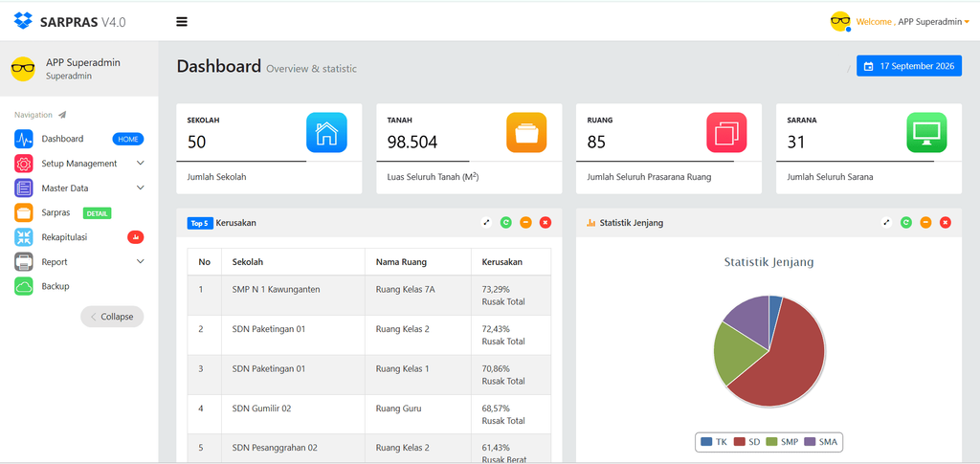Click the green SMP pie slice

click(x=736, y=353)
